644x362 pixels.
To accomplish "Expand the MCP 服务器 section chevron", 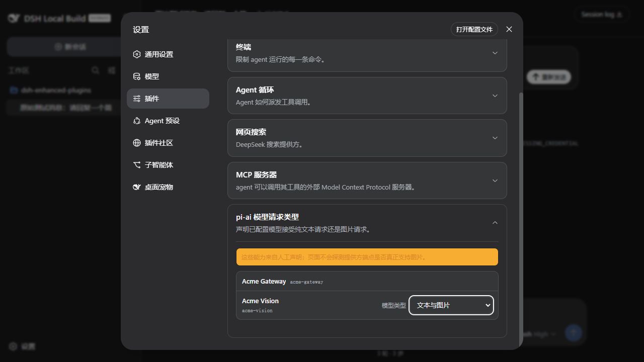I will click(x=495, y=180).
